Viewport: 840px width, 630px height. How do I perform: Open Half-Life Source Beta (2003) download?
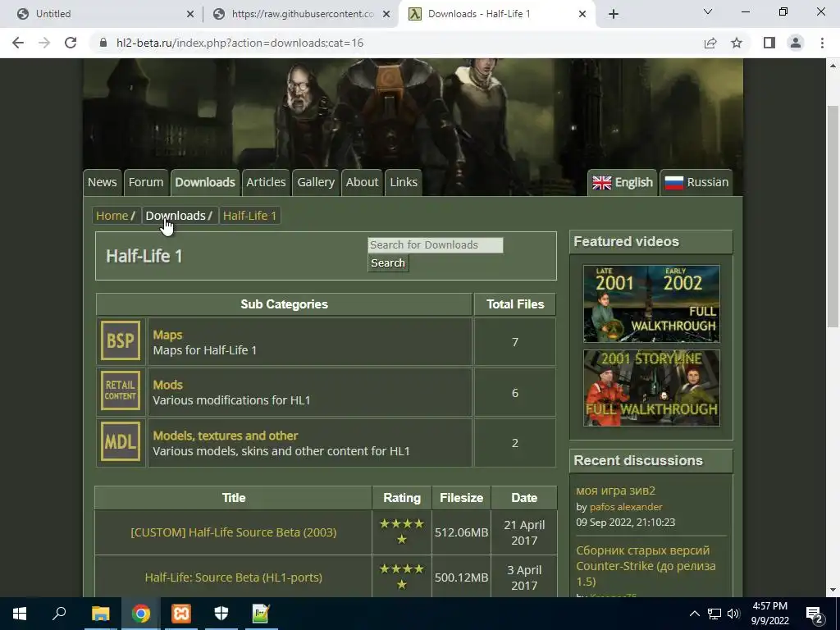(x=234, y=532)
